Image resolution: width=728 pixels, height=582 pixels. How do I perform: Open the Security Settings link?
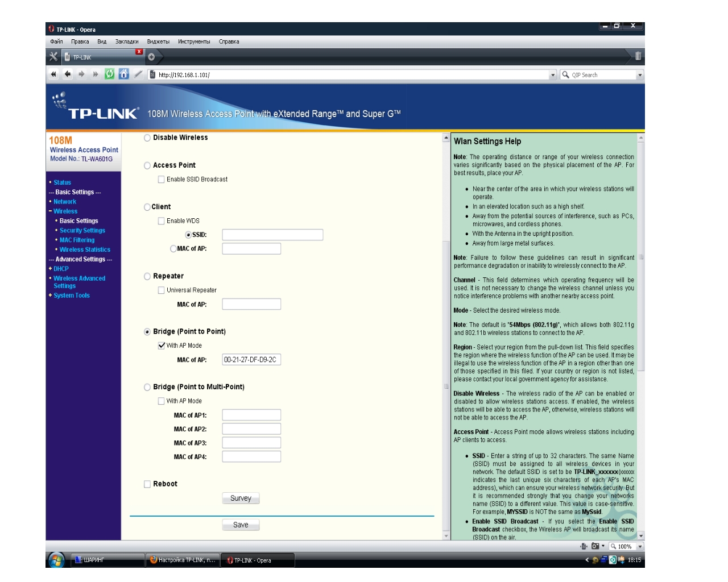point(82,231)
